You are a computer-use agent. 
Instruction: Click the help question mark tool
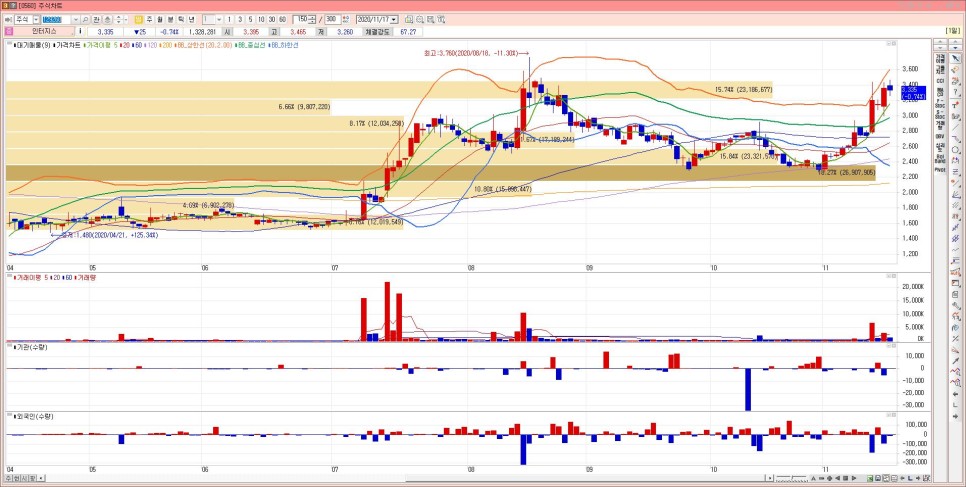[x=955, y=92]
